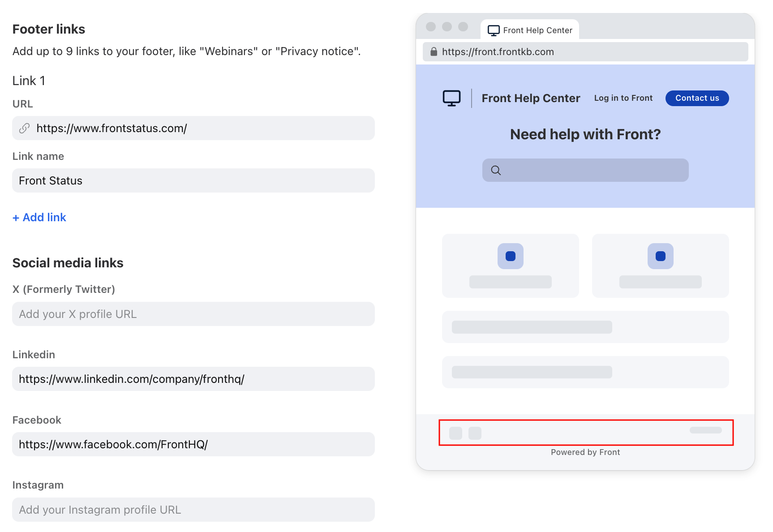
Task: Focus the X profile URL input
Action: coord(193,314)
